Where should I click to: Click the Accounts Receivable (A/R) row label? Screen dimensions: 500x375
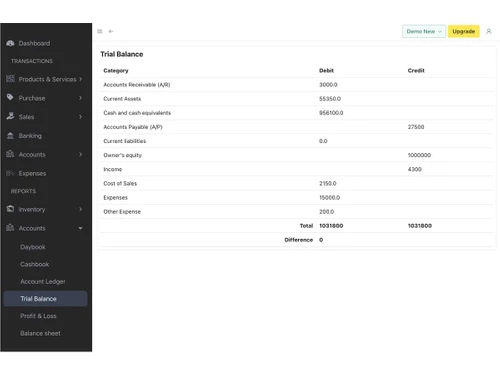[137, 85]
